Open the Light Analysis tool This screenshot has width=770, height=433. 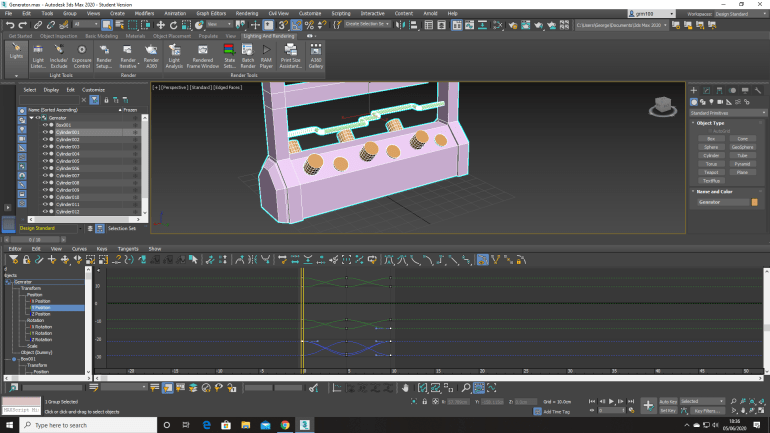point(174,56)
